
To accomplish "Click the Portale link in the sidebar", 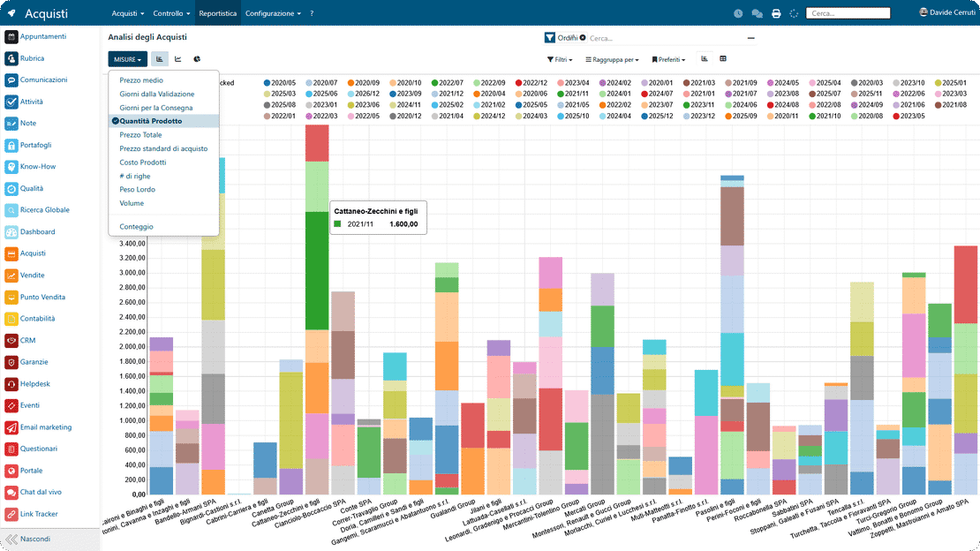I will (x=31, y=471).
